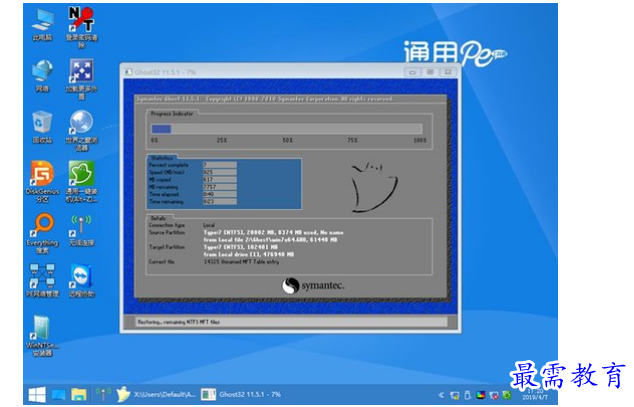Viewport: 634px width, 407px height.
Task: Click the MB remaining value 7757
Action: coord(220,187)
